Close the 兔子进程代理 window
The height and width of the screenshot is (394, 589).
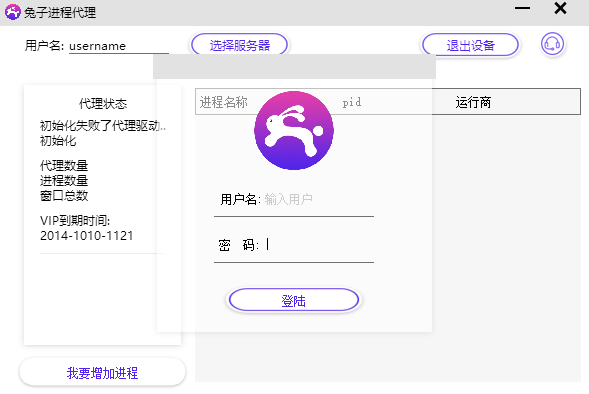click(560, 8)
